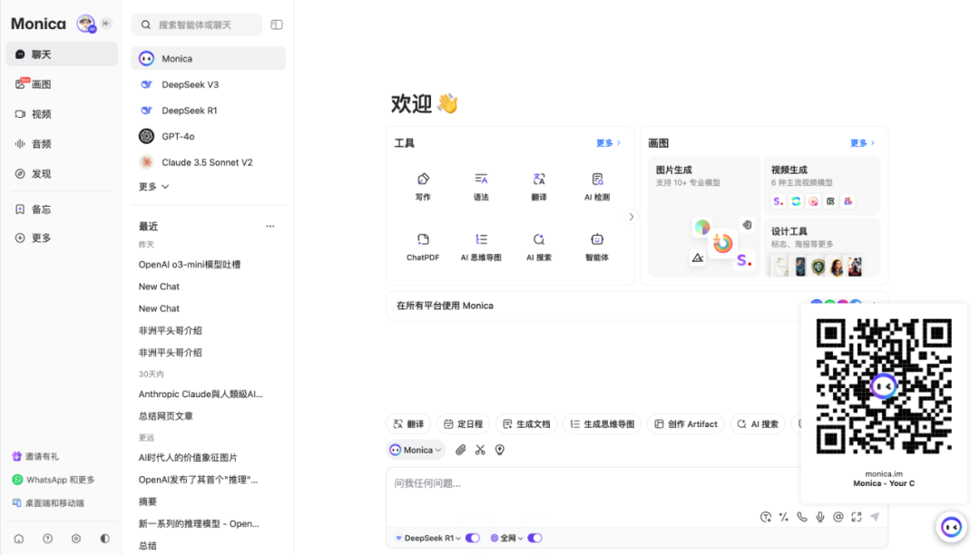Image resolution: width=980 pixels, height=555 pixels.
Task: Click the paperclip attachment icon
Action: click(460, 450)
